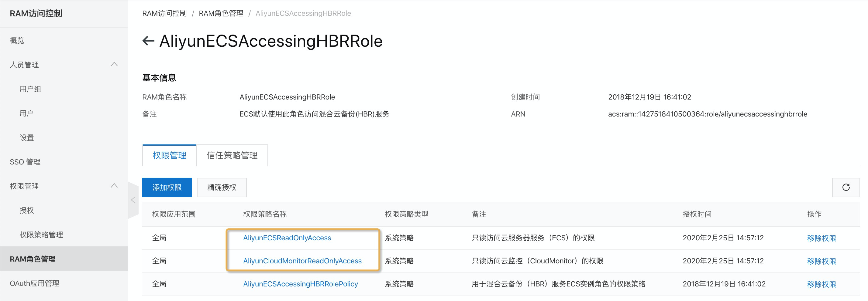Screen dimensions: 868x301
Task: Collapse the 权限管理 sidebar section chevron
Action: [x=114, y=186]
